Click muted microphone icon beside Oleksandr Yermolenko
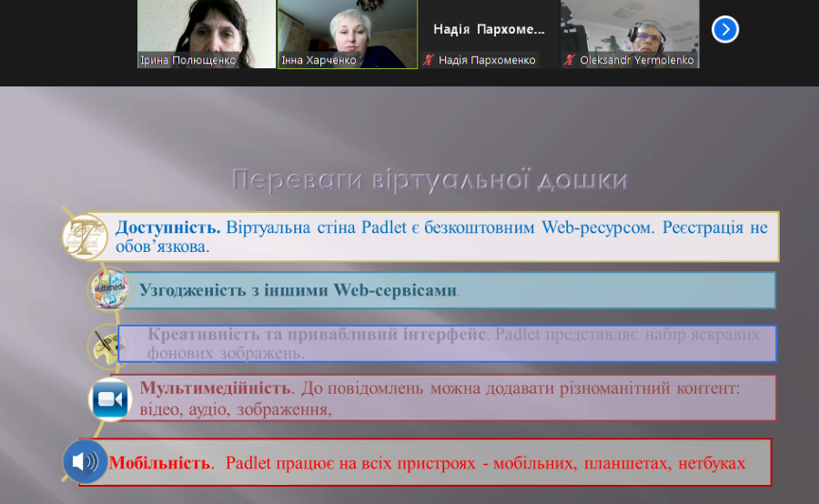Screen dimensions: 819x504 point(570,60)
